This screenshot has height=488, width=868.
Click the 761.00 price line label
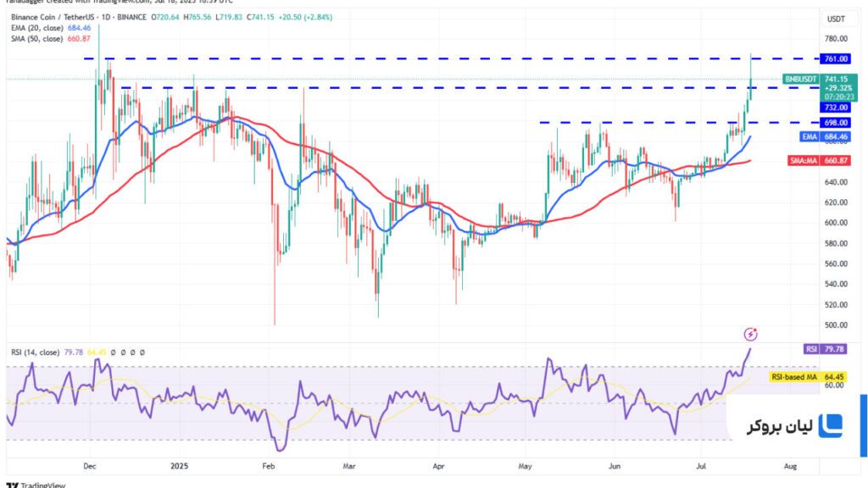tap(835, 58)
